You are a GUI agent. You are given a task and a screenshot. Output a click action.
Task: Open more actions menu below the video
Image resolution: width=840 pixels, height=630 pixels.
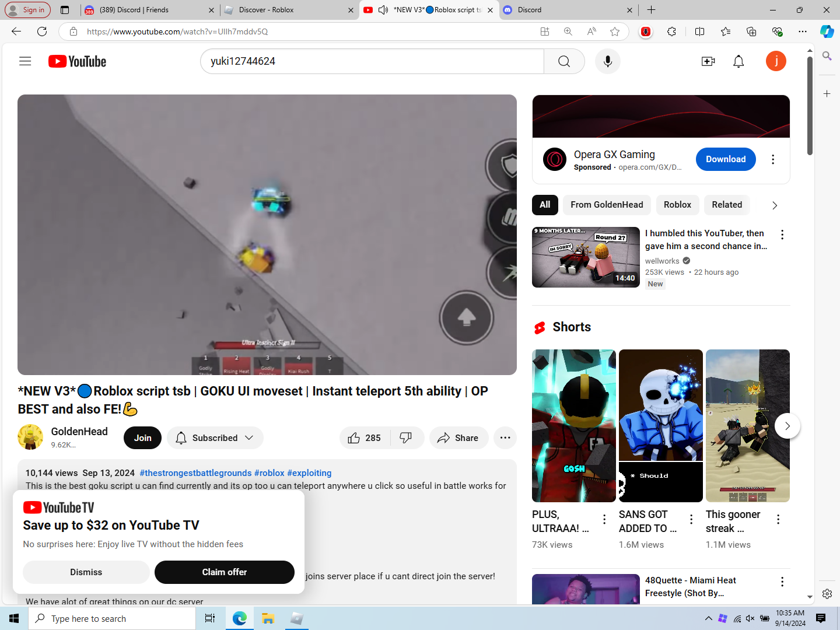tap(505, 438)
